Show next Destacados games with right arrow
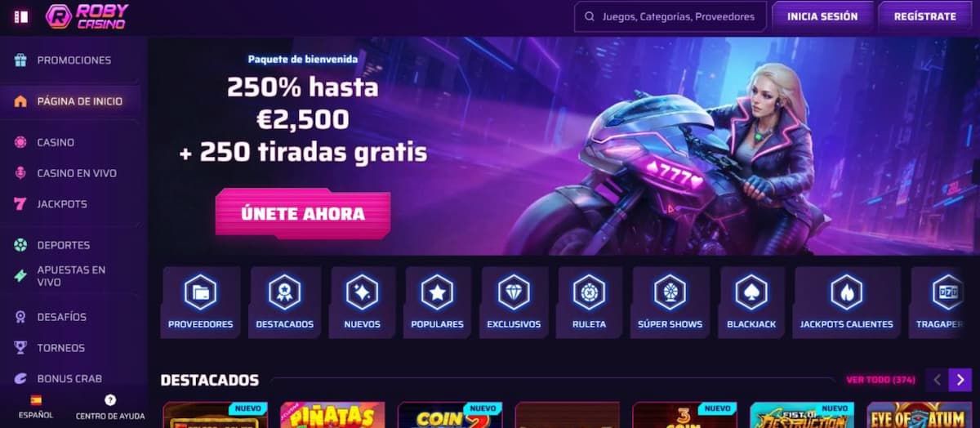Screen dimensions: 980x428 click(960, 380)
